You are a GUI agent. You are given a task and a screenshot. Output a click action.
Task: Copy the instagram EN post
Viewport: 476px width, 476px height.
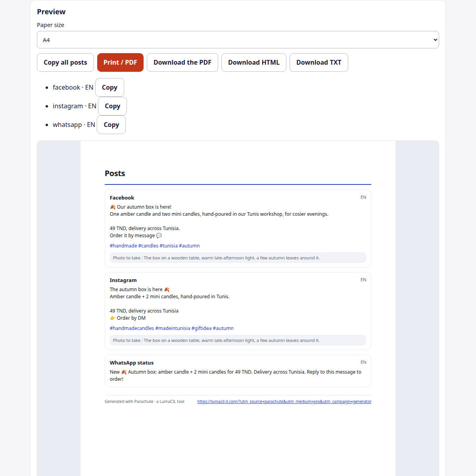[x=113, y=106]
